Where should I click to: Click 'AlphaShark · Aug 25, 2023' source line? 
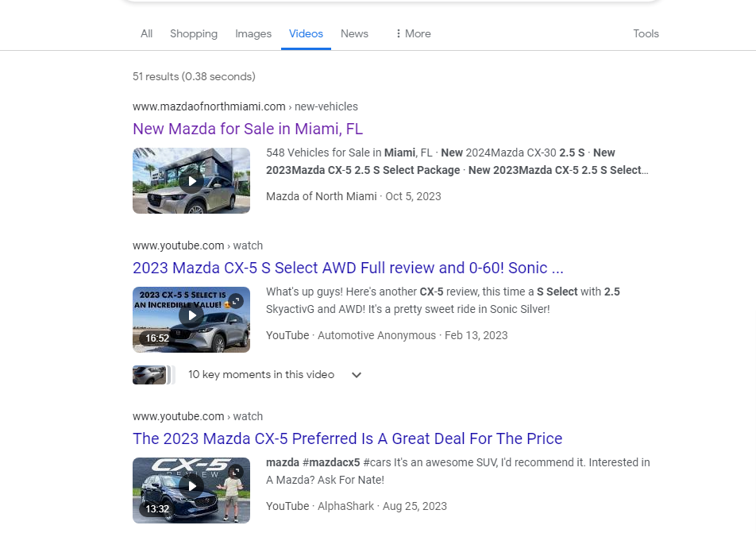pos(357,506)
